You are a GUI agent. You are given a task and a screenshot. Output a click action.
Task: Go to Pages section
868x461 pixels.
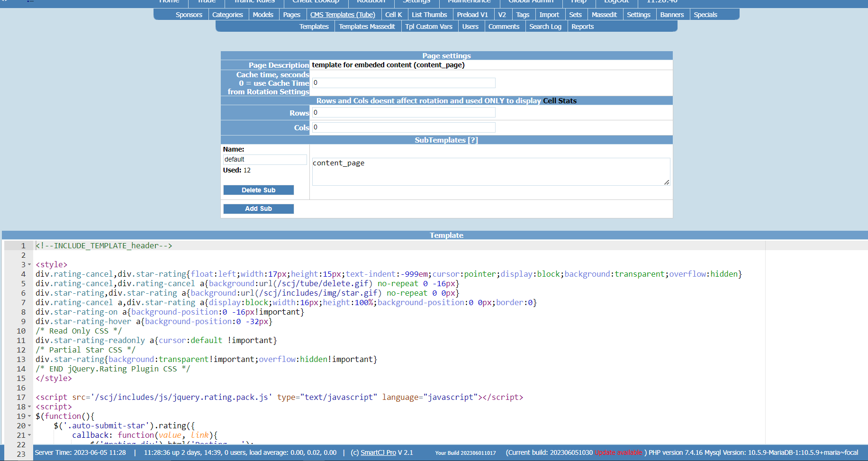pos(292,15)
